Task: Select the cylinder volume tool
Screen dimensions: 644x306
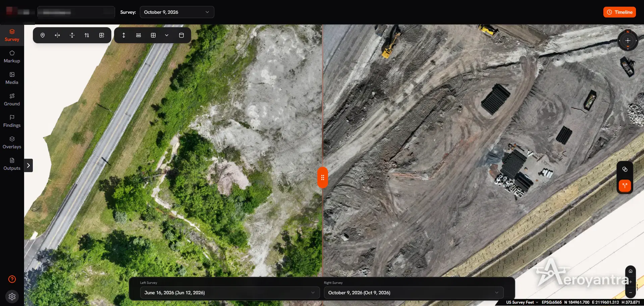Action: point(181,35)
